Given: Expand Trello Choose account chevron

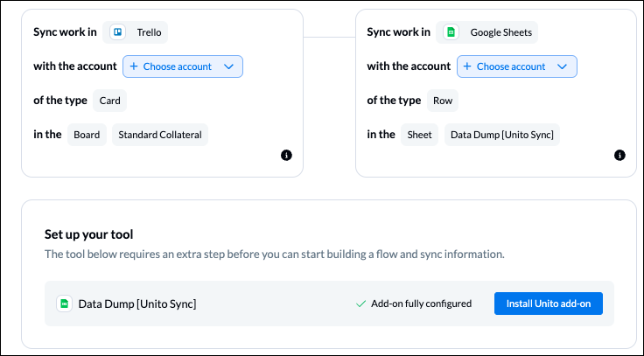Looking at the screenshot, I should pos(228,66).
